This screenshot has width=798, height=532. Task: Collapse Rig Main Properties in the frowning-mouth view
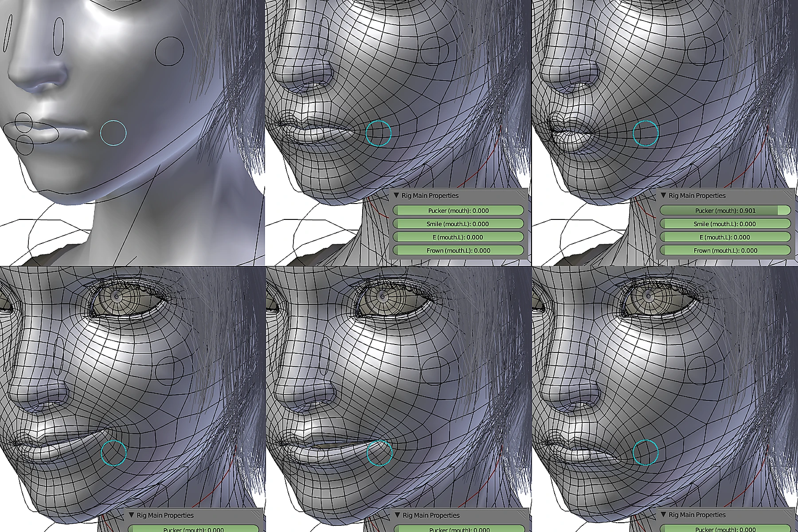[x=663, y=514]
